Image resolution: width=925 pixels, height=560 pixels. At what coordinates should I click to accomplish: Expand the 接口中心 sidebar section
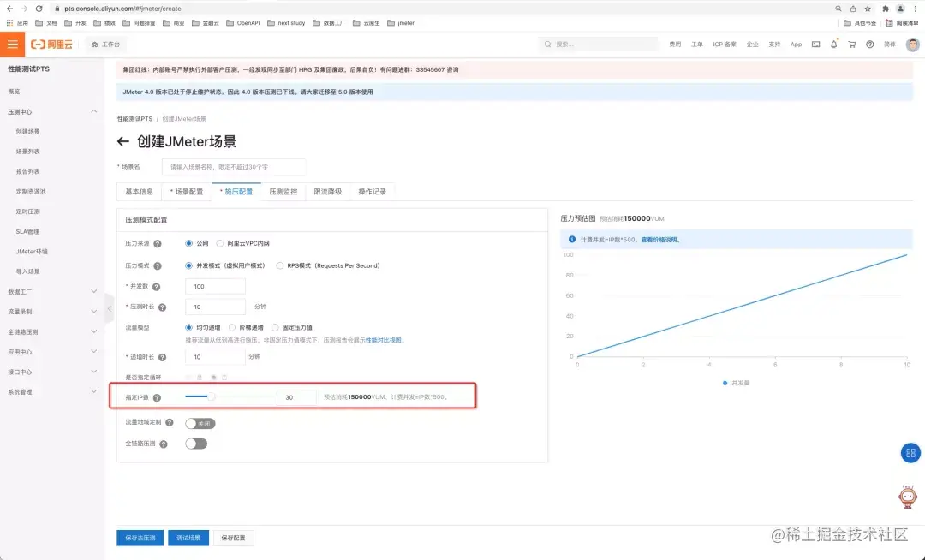pos(94,372)
